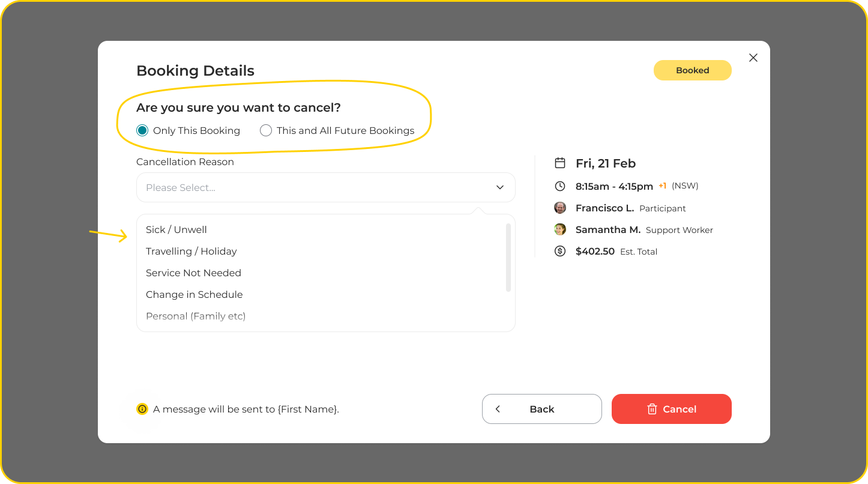Choose Travelling / Holiday from the list

[191, 251]
